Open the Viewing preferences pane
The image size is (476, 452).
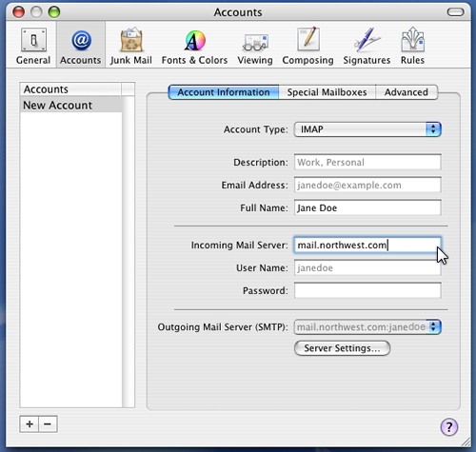tap(255, 46)
